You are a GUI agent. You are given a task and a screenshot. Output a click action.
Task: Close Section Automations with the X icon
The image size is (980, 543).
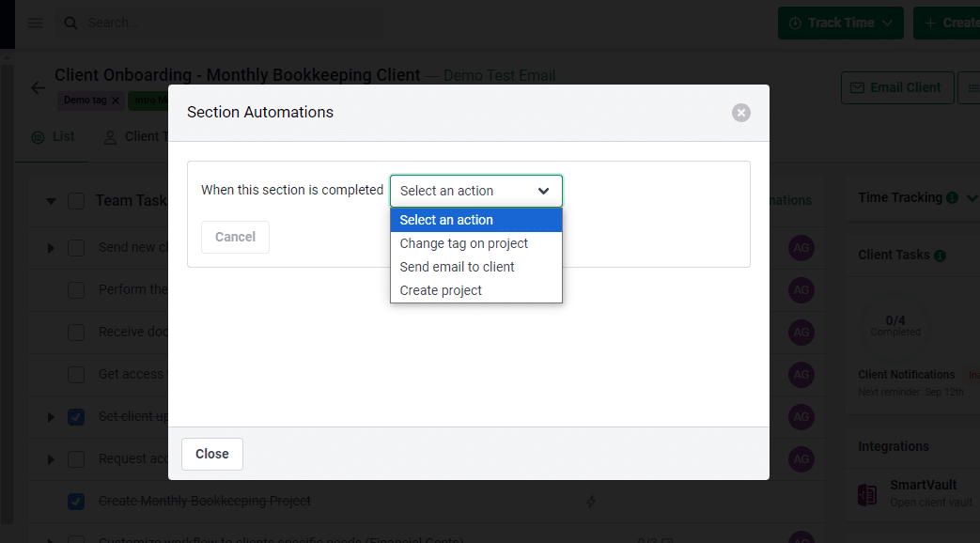pyautogui.click(x=741, y=113)
